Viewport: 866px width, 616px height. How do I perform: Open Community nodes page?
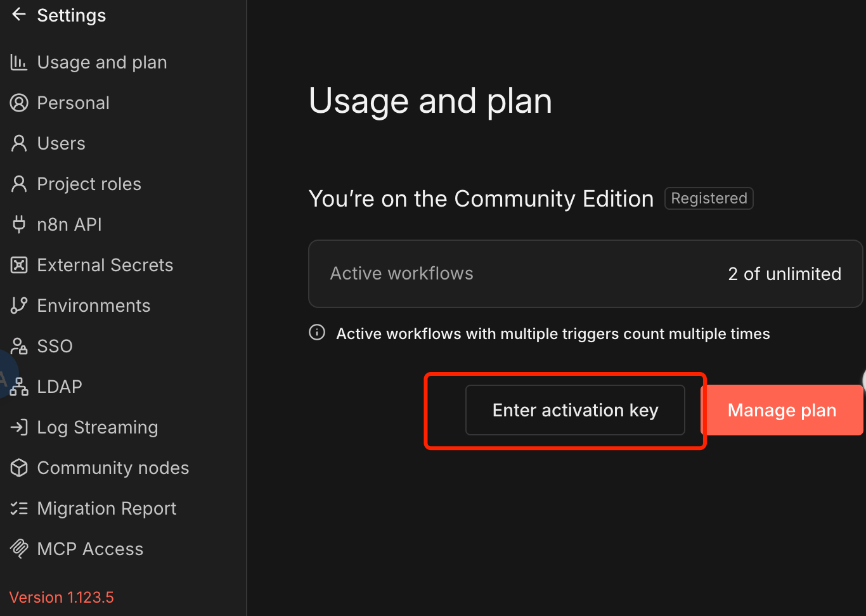pos(113,468)
